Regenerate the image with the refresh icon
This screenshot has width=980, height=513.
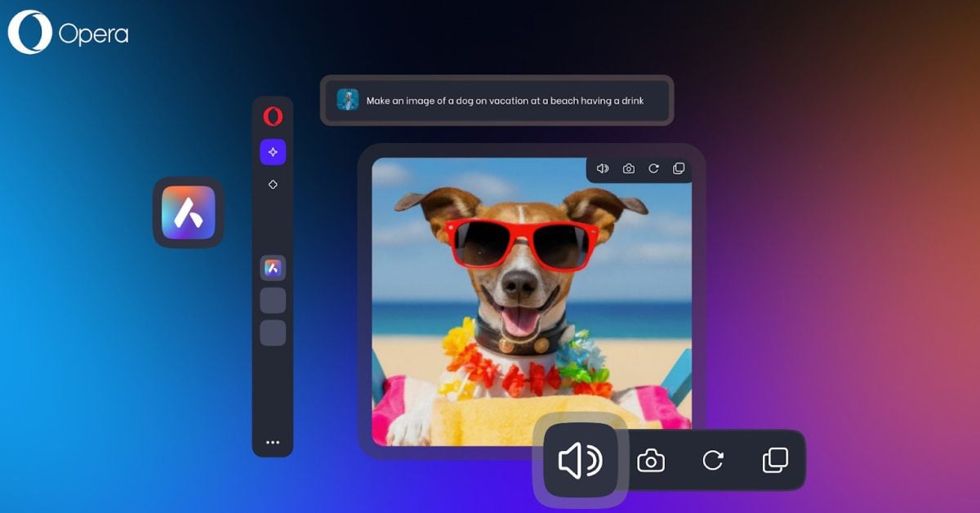tap(653, 168)
